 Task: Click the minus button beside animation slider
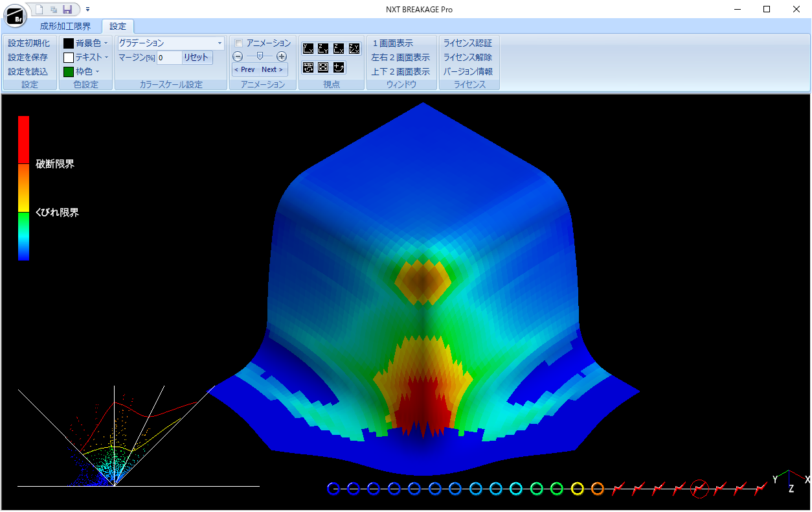[238, 56]
